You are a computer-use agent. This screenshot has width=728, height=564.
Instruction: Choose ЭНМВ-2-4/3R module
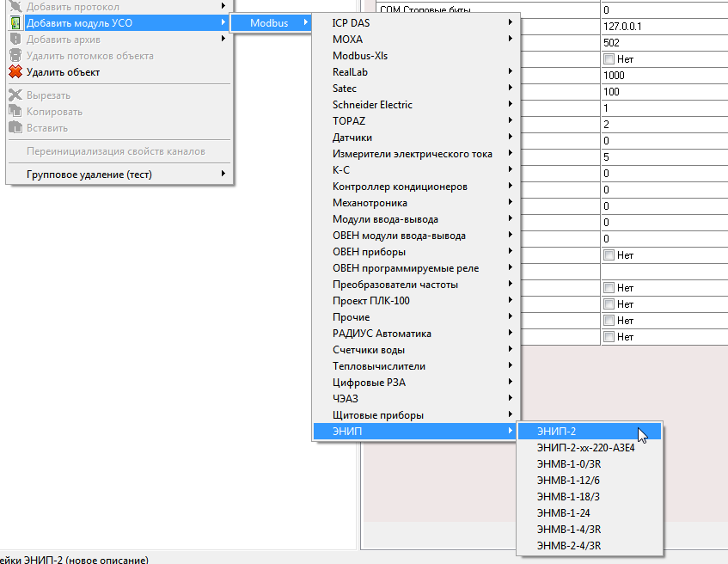click(590, 545)
